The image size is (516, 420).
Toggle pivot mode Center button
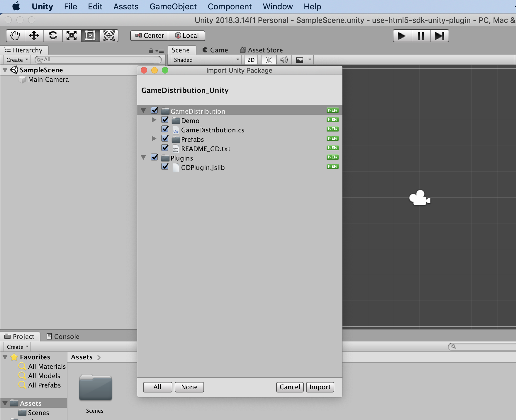pyautogui.click(x=150, y=36)
